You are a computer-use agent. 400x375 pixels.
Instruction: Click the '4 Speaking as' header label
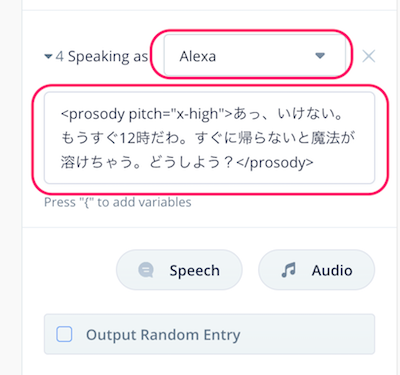pos(102,57)
